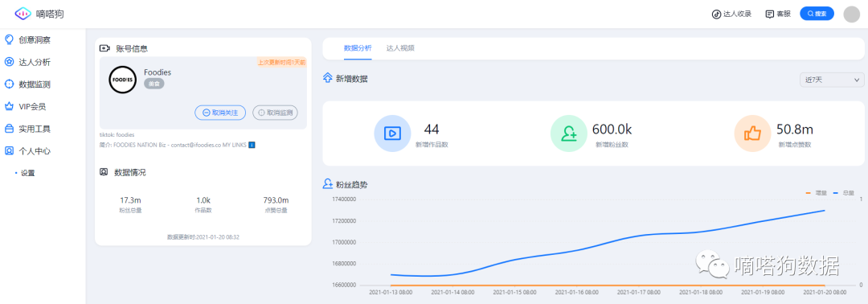Click the 上次更新时间1天前 badge
The image size is (868, 304).
[281, 62]
